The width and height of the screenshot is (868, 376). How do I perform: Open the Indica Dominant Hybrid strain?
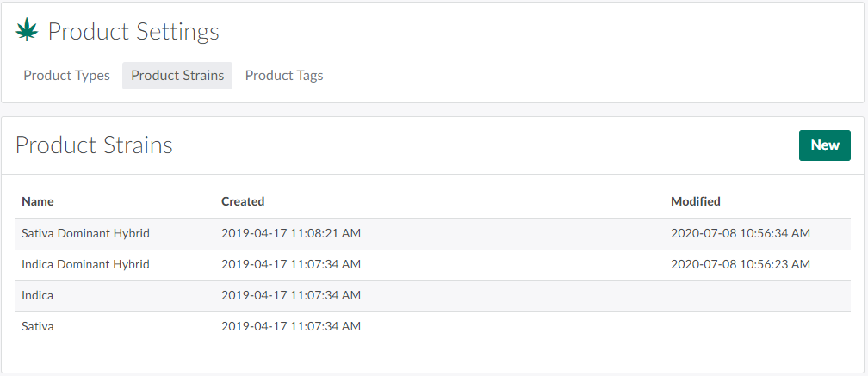pyautogui.click(x=85, y=264)
